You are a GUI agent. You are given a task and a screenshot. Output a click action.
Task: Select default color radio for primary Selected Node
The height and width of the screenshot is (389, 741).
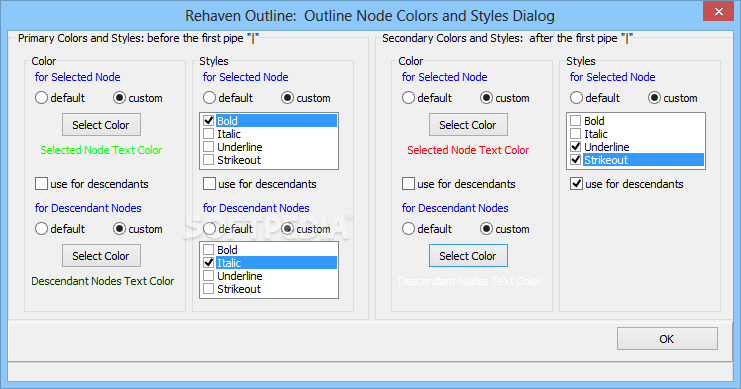tap(42, 98)
